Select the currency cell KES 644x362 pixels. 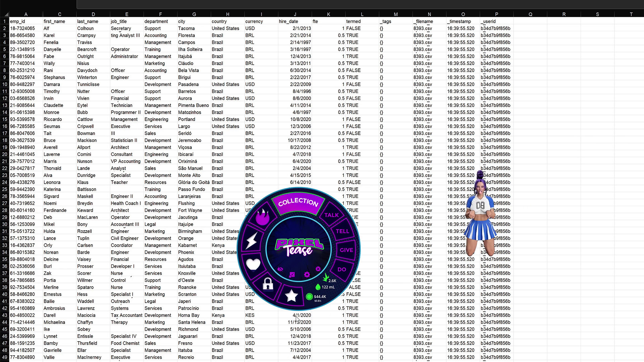(x=261, y=315)
